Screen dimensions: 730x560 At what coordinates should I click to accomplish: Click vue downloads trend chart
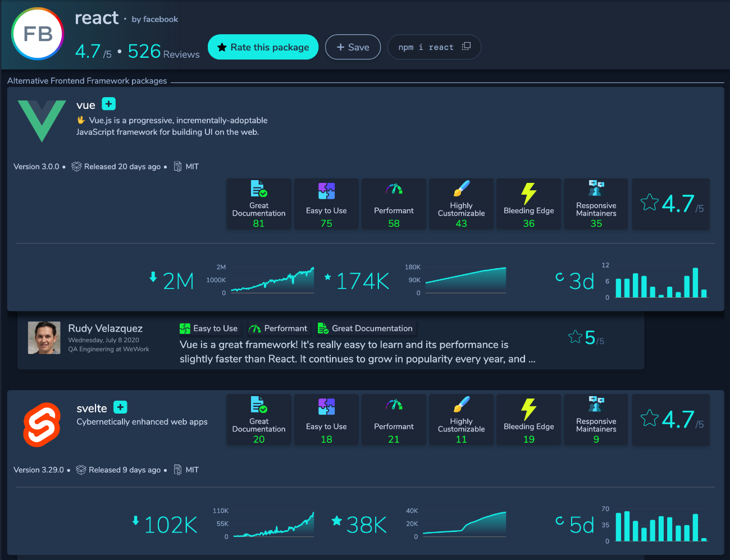pos(272,279)
